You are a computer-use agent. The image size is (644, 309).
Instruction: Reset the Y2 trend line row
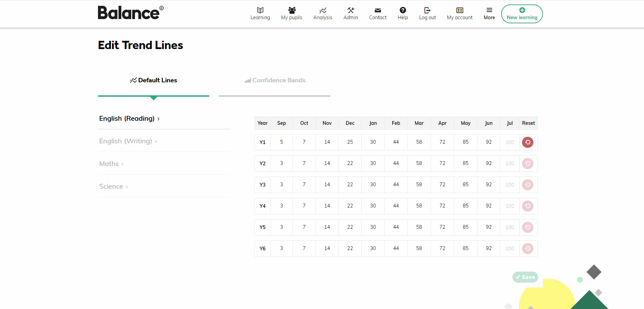coord(528,164)
